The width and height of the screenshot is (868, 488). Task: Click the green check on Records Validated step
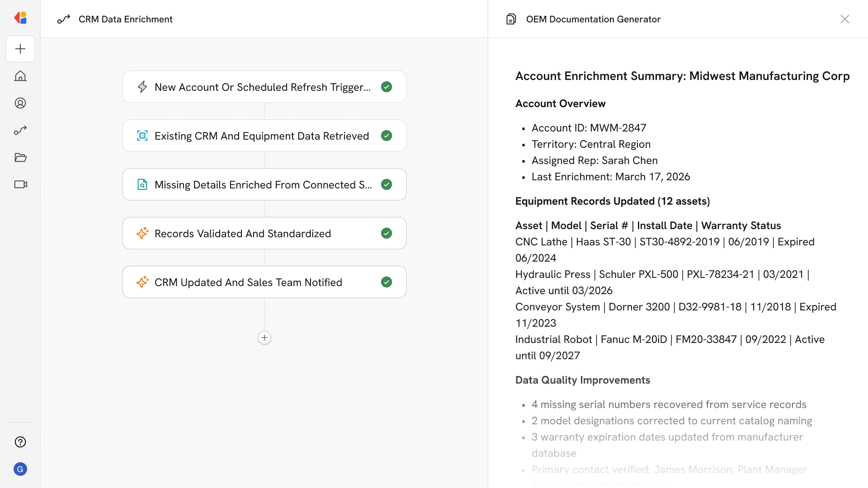387,233
